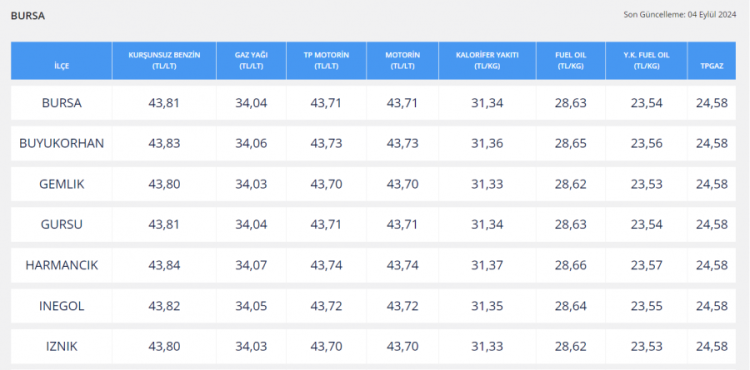This screenshot has height=370, width=750.
Task: Click the MOTORİN column header
Action: pos(402,61)
